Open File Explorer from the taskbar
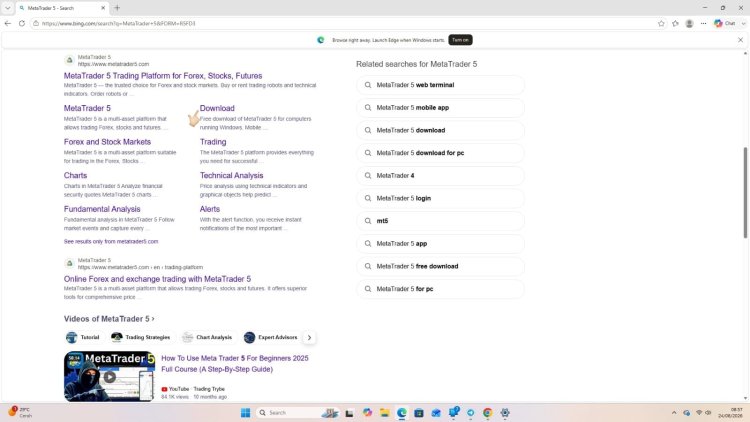Viewport: 750px width, 422px height. [385, 413]
